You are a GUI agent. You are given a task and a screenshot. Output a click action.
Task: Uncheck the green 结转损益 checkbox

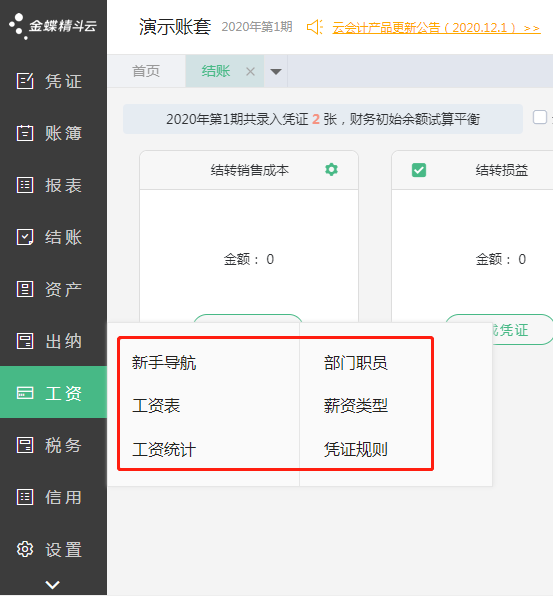[x=419, y=170]
